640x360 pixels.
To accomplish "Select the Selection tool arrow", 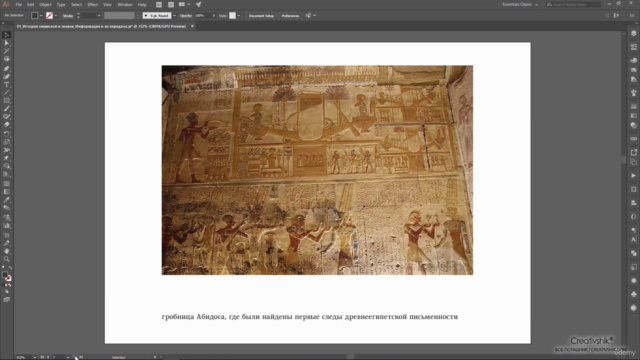I will click(x=7, y=35).
